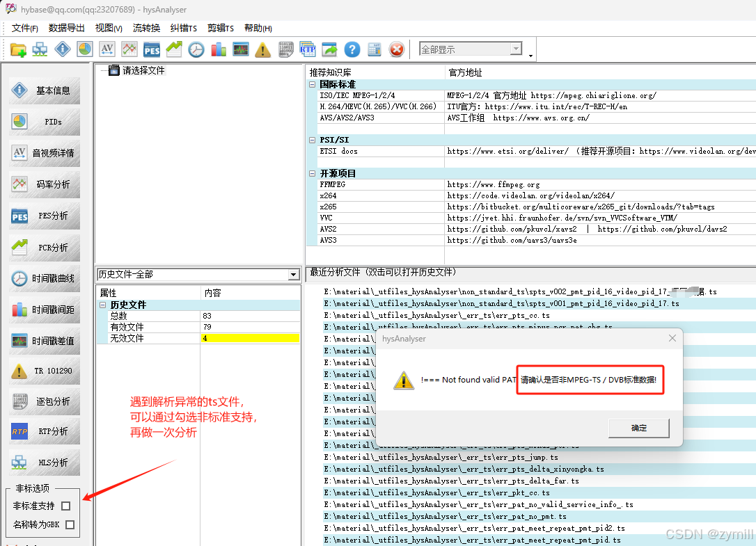Click the PES toolbar icon
Viewport: 756px width, 546px height.
click(151, 49)
